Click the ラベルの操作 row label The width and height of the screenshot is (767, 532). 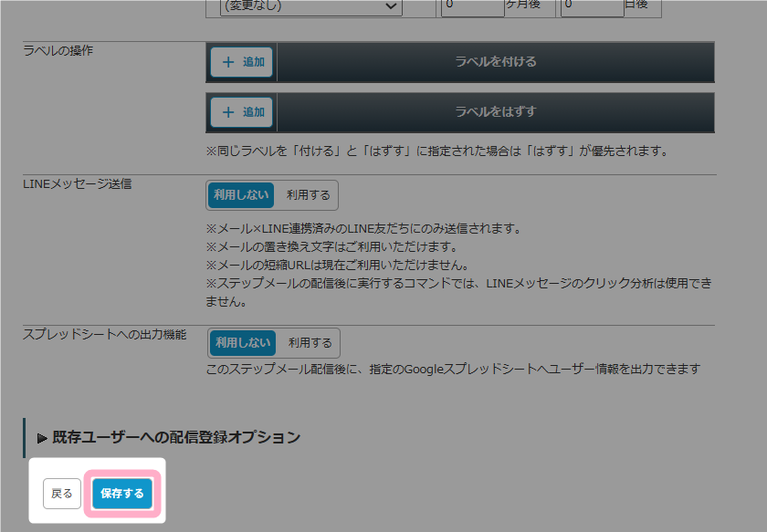click(58, 50)
